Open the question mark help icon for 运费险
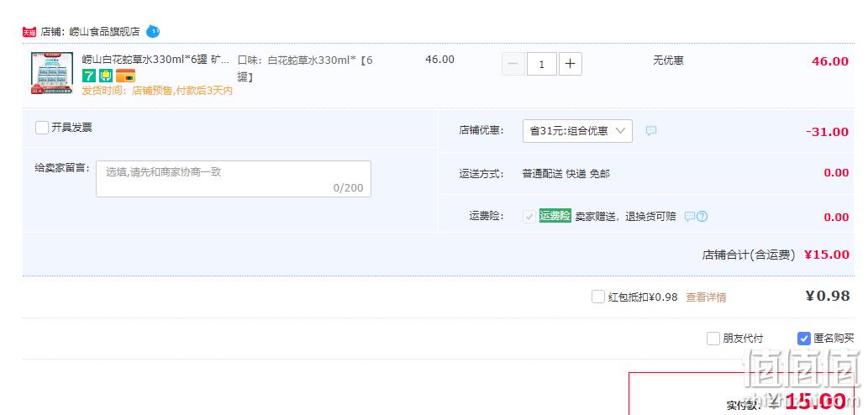Image resolution: width=868 pixels, height=415 pixels. pos(702,217)
